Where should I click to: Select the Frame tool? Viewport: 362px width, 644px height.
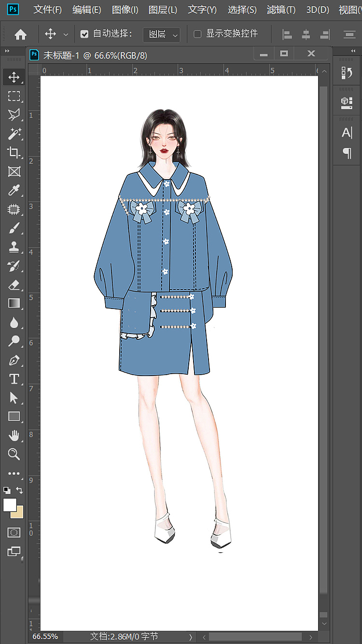tap(14, 171)
